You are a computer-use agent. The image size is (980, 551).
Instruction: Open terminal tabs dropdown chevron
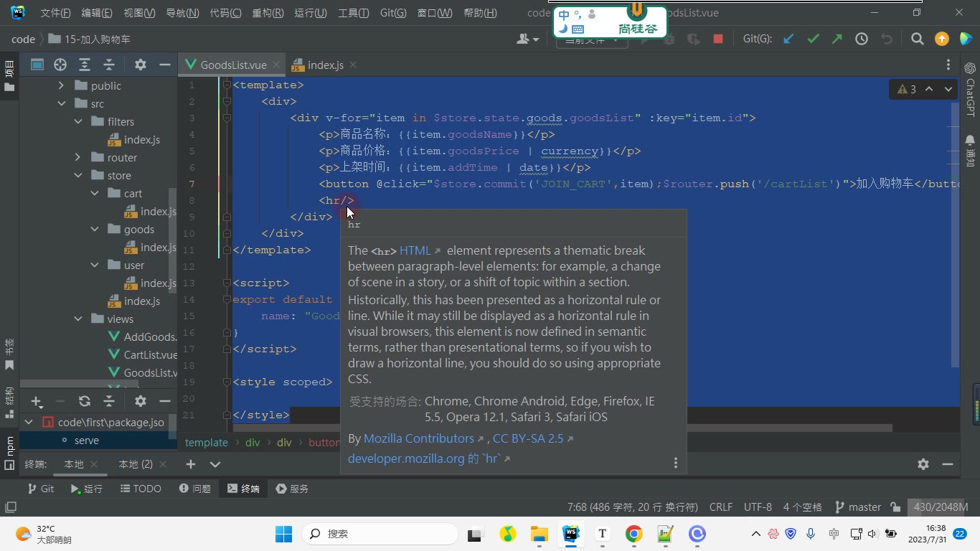click(x=215, y=464)
